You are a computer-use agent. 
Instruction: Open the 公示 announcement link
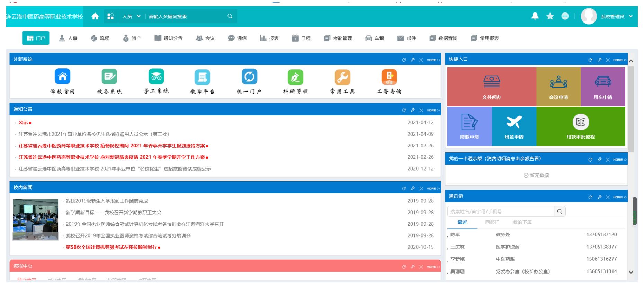pos(24,122)
